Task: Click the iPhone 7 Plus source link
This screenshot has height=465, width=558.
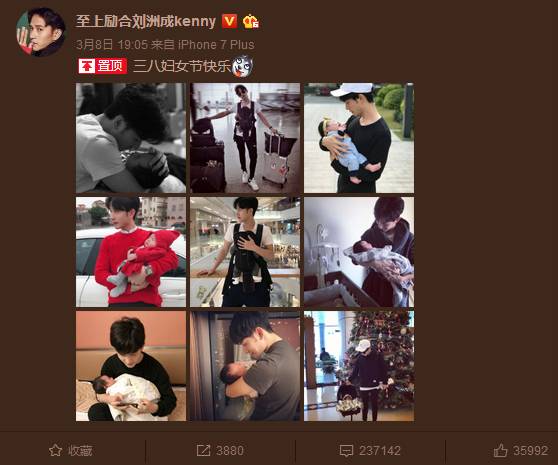Action: [x=216, y=44]
